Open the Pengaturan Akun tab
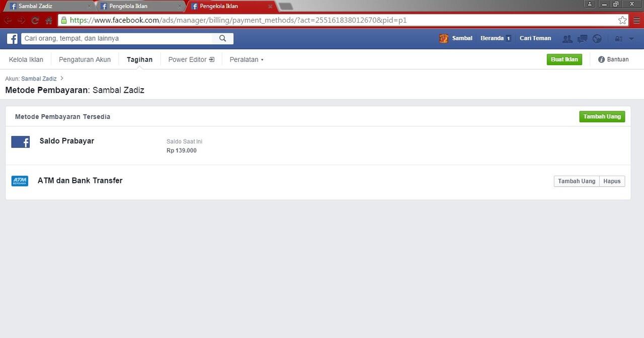 [85, 59]
